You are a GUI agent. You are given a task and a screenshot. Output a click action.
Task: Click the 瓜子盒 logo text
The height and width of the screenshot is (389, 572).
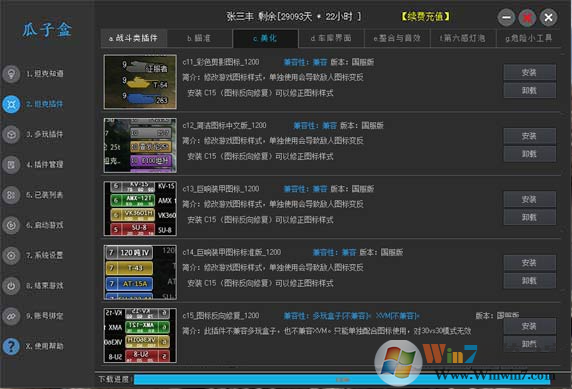coord(47,30)
